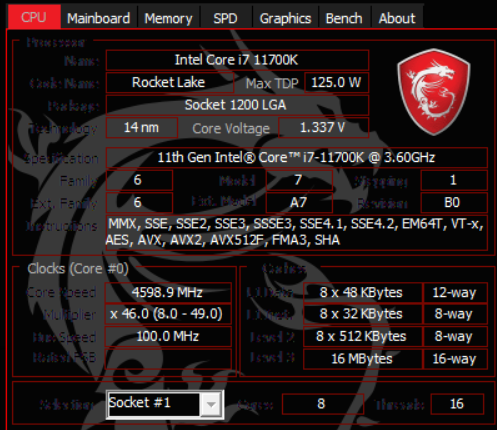This screenshot has width=497, height=430.
Task: Click the '14 nm' technology value
Action: 142,127
